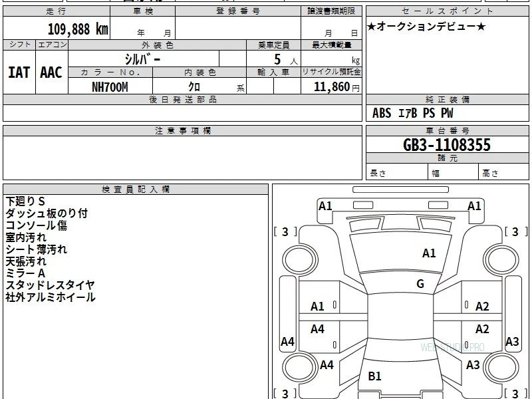532x399 pixels.
Task: Click the B1 damage mark on the diagram
Action: pos(375,376)
